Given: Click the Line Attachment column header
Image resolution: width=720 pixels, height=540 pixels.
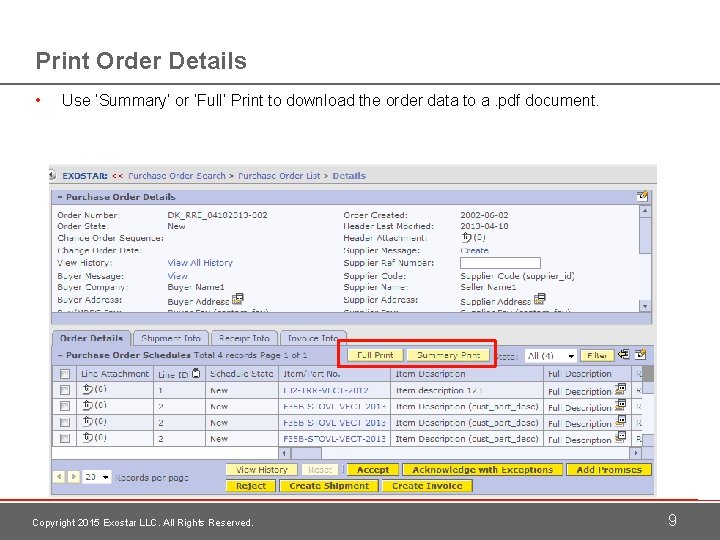Looking at the screenshot, I should tap(115, 374).
